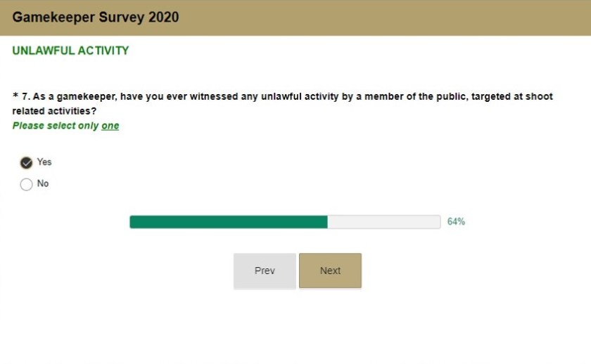This screenshot has width=591, height=364.
Task: Go to the next page with Next
Action: (x=330, y=271)
